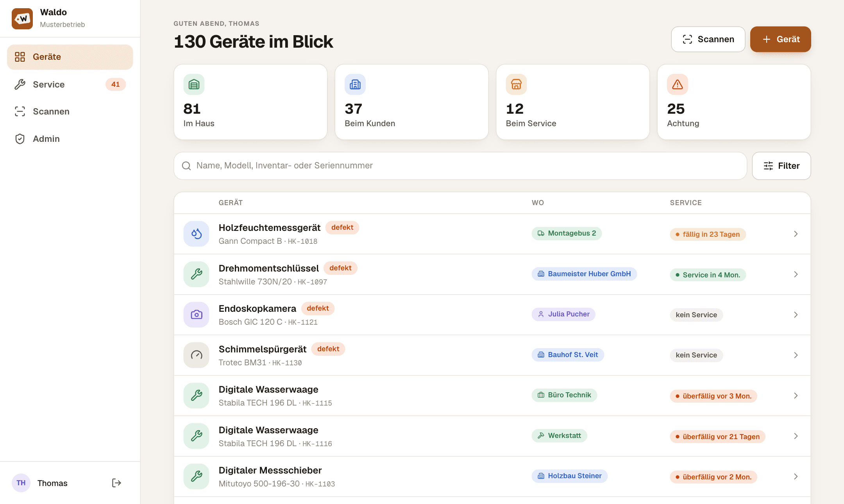Click the Endoskopkamera camera icon
The image size is (844, 504).
pos(196,315)
